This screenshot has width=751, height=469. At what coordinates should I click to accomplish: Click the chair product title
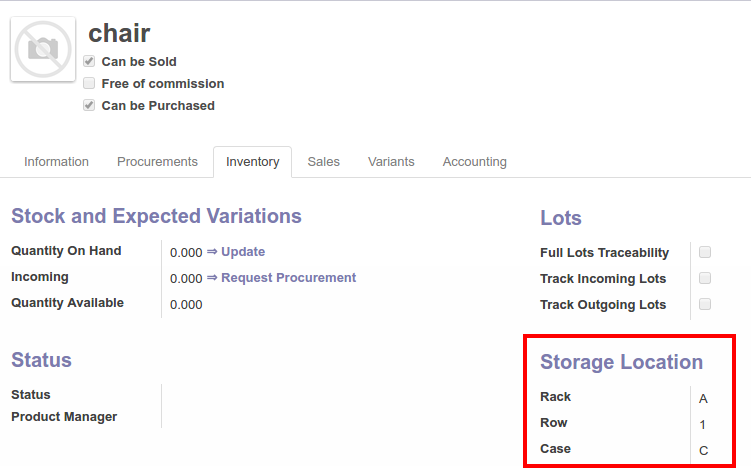pos(119,33)
